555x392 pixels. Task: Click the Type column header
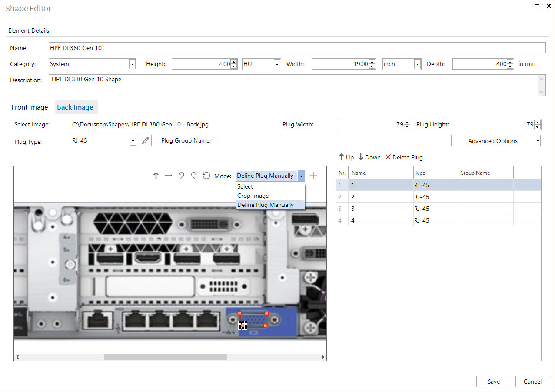(435, 173)
